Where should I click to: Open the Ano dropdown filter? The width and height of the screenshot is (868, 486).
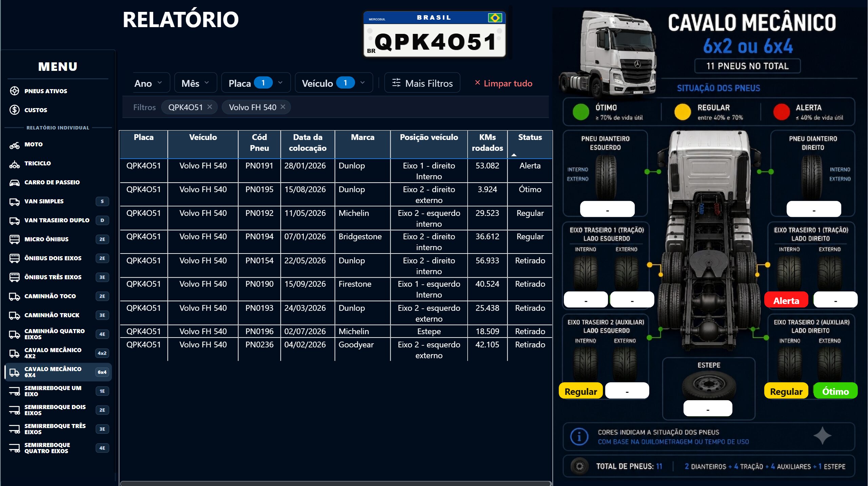pyautogui.click(x=148, y=83)
